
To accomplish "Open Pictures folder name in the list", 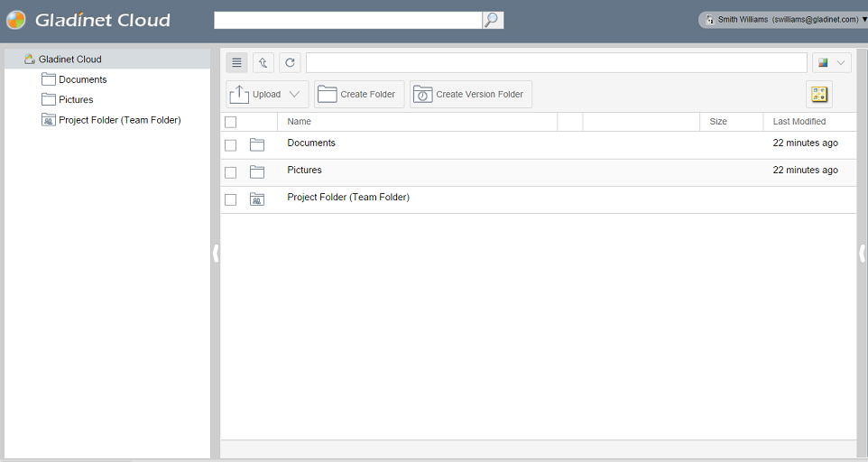I will tap(304, 170).
